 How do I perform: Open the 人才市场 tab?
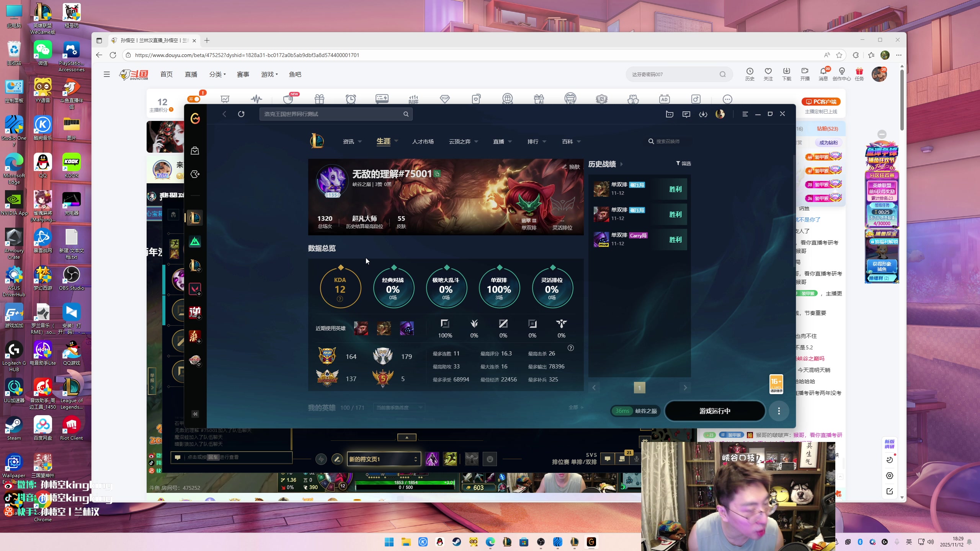[x=423, y=142]
